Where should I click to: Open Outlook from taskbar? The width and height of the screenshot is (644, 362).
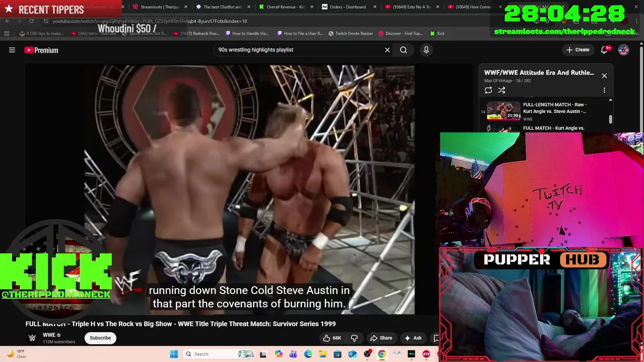point(352,354)
